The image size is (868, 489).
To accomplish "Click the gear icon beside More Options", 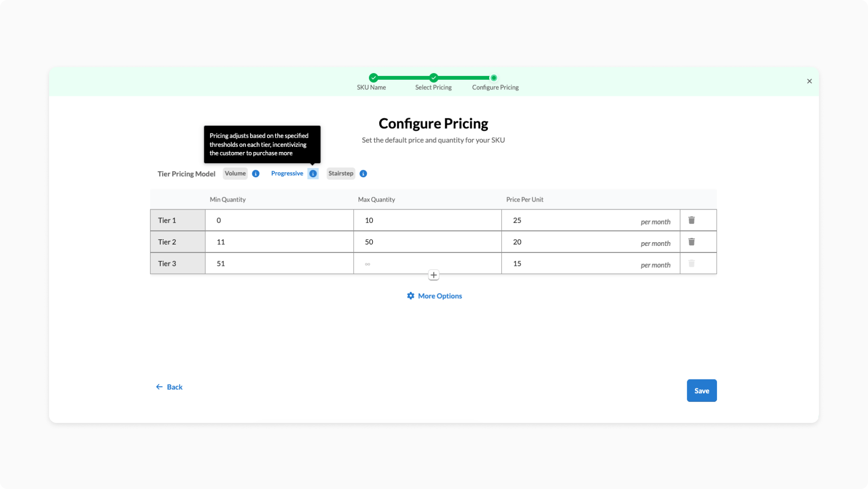I will point(411,296).
